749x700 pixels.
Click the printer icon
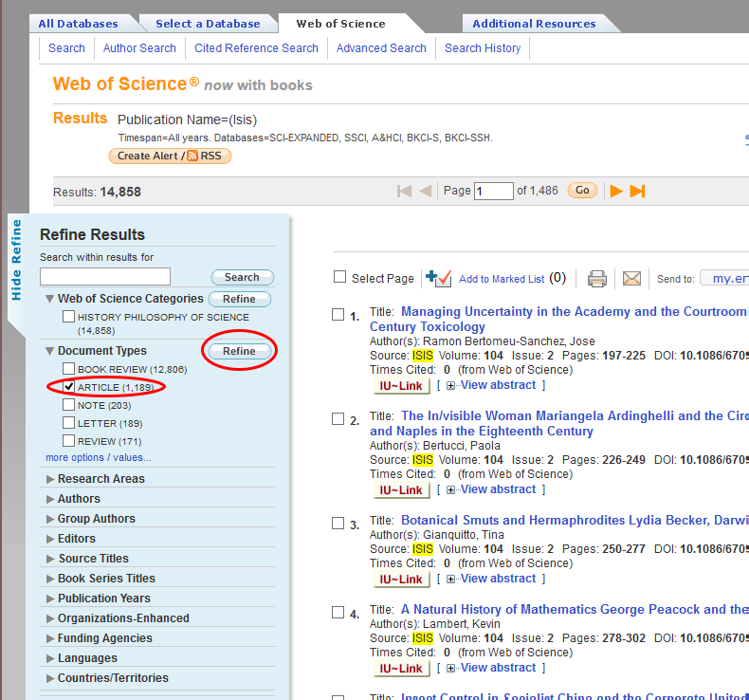[596, 278]
